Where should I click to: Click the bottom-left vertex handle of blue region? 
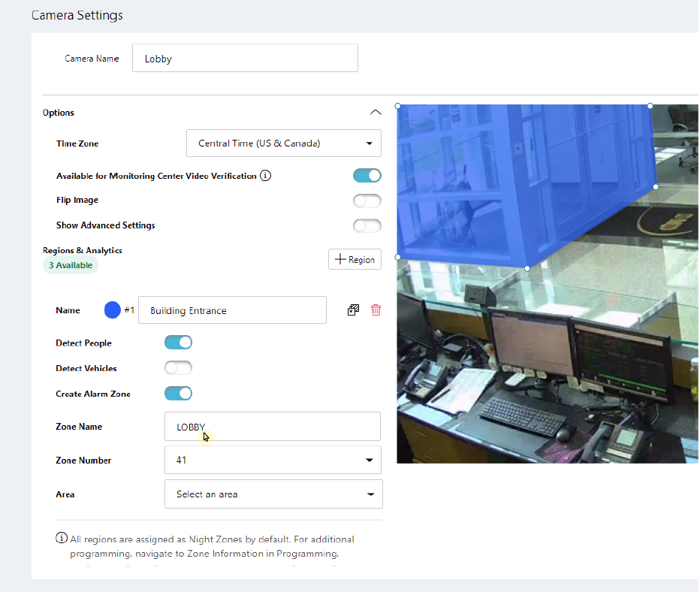pyautogui.click(x=397, y=257)
